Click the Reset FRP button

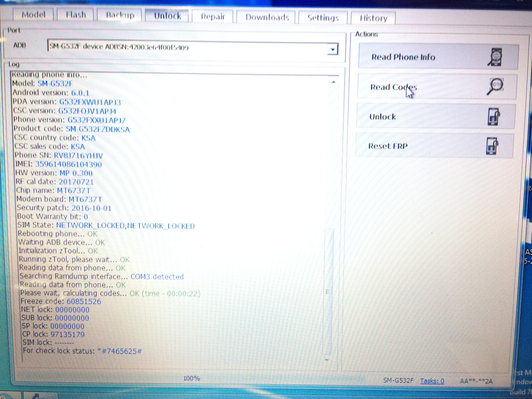pos(435,146)
